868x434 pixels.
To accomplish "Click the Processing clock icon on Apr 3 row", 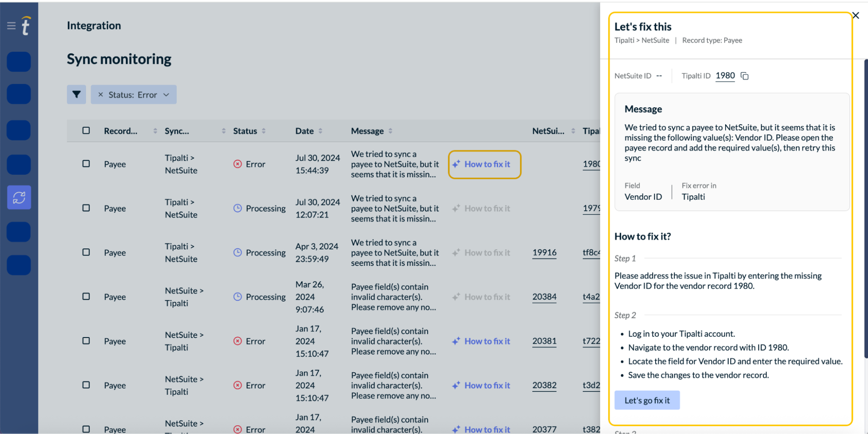I will click(238, 252).
